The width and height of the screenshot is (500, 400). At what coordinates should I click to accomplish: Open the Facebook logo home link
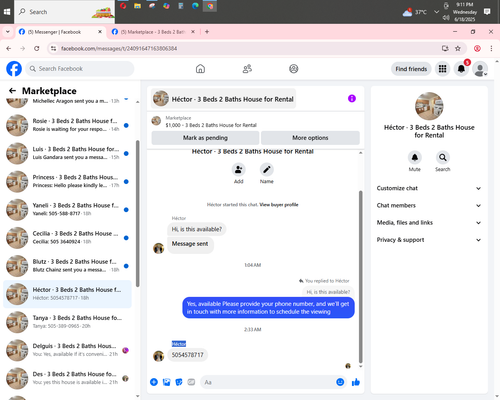[14, 69]
